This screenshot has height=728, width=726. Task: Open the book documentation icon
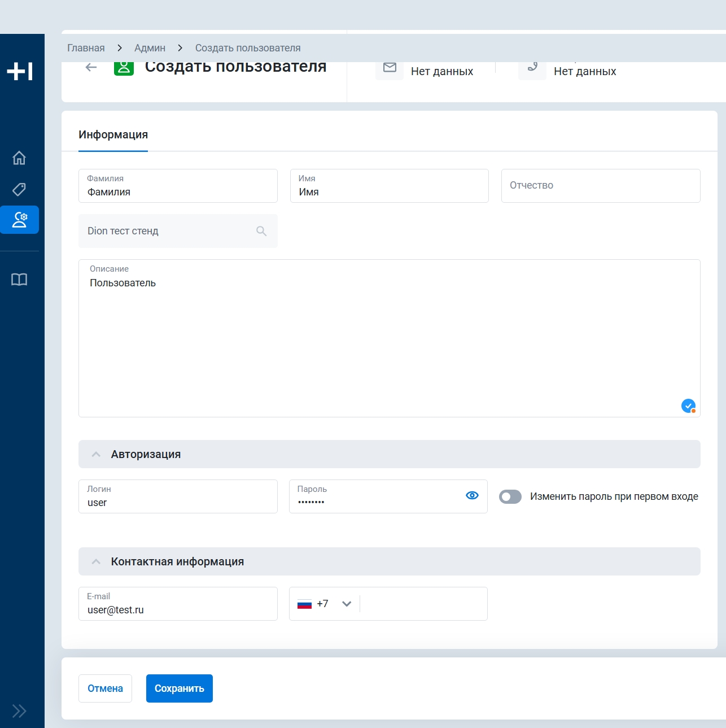[x=19, y=280]
